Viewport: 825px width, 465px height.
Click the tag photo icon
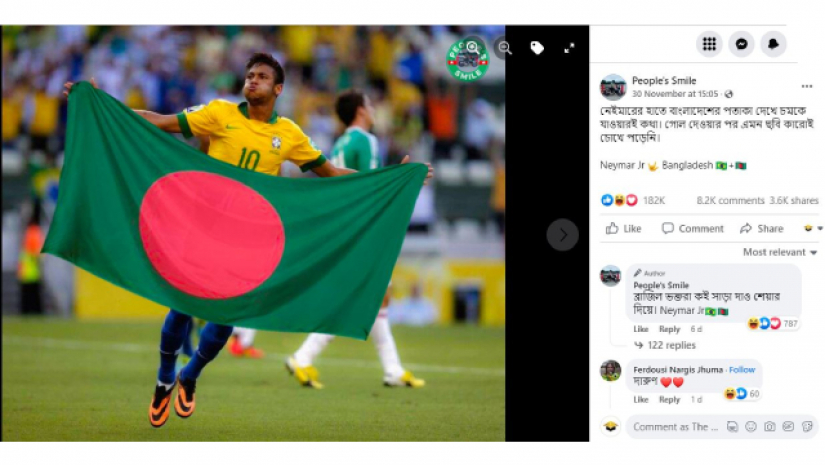click(x=537, y=48)
